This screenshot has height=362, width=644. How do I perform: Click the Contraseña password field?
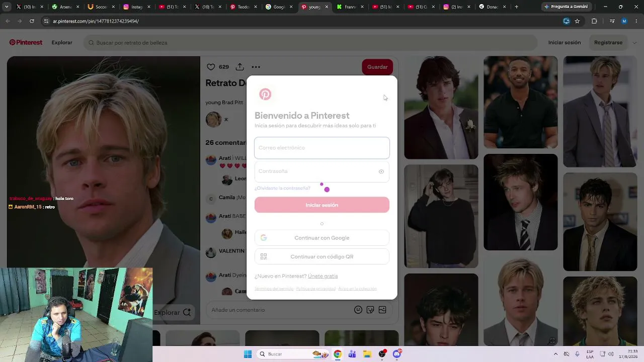point(322,171)
